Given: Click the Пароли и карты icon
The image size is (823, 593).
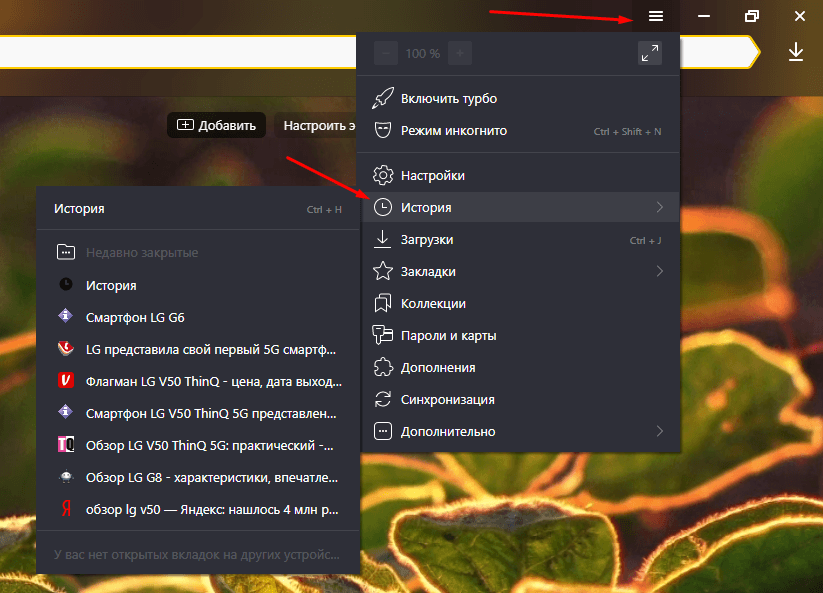Looking at the screenshot, I should click(383, 335).
